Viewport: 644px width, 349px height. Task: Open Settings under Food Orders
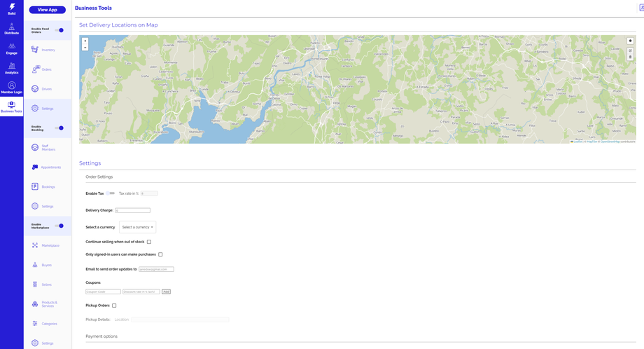[x=43, y=109]
